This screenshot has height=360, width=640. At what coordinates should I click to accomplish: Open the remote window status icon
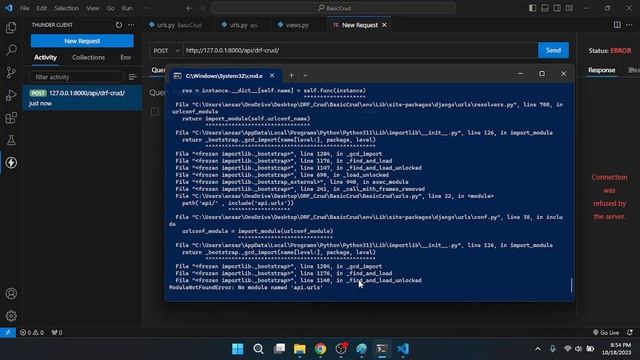8,332
